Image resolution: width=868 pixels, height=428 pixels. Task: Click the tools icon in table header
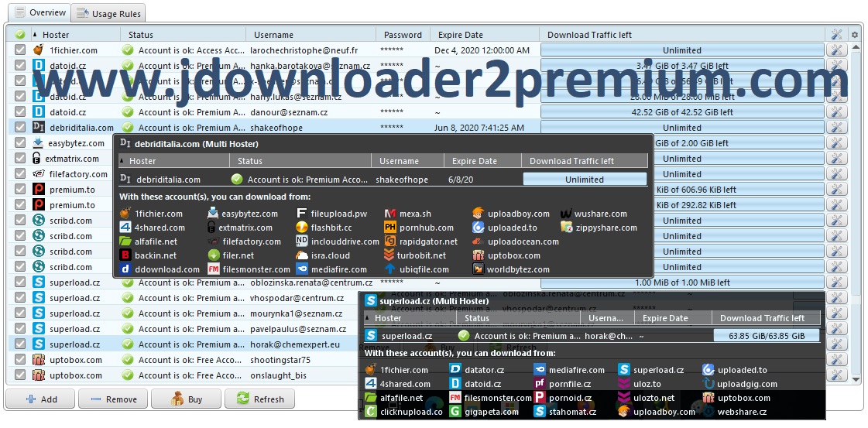836,35
